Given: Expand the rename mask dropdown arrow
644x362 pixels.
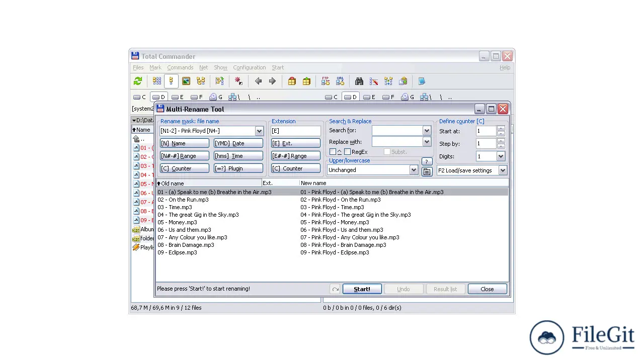Looking at the screenshot, I should (x=259, y=131).
